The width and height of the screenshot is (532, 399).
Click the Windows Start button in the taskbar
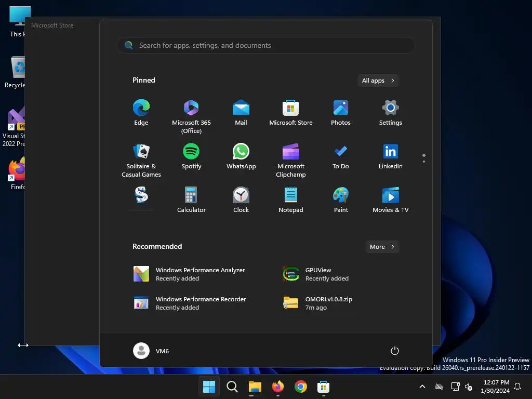coord(209,387)
